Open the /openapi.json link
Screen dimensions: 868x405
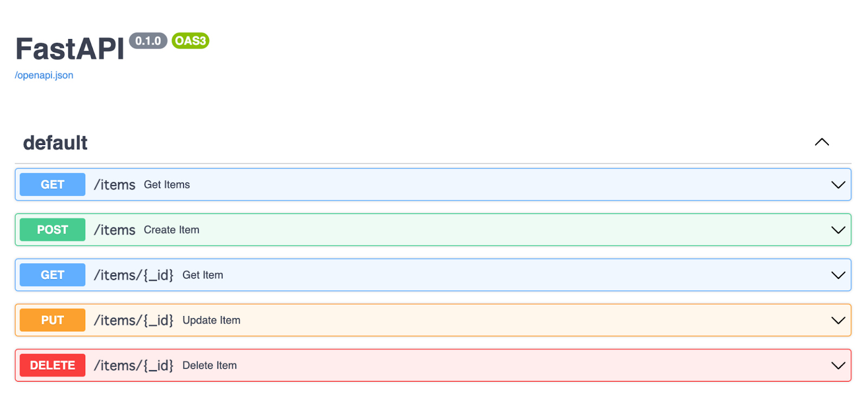[44, 75]
